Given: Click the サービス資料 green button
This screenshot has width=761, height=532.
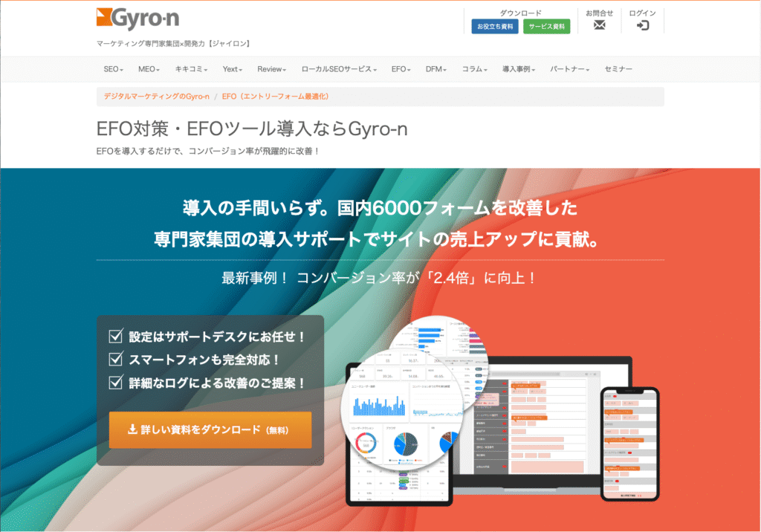Looking at the screenshot, I should click(x=546, y=26).
